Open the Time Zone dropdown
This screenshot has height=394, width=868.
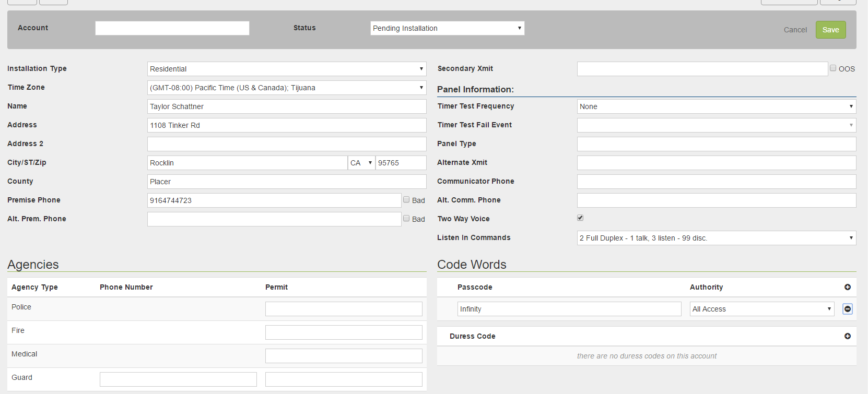pyautogui.click(x=286, y=88)
